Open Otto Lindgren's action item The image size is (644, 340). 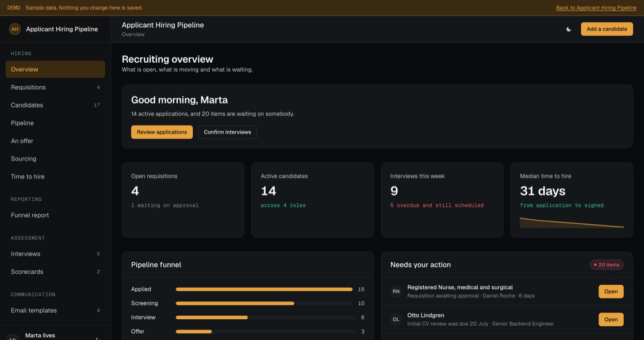point(611,319)
